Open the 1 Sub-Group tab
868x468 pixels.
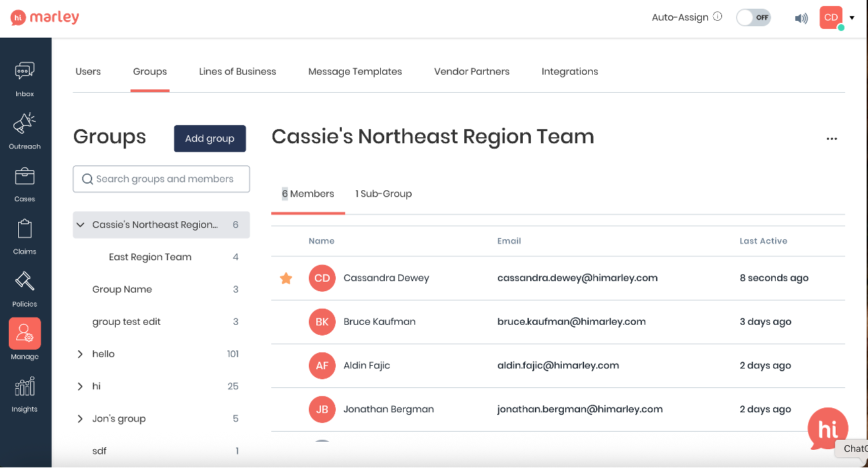click(384, 194)
